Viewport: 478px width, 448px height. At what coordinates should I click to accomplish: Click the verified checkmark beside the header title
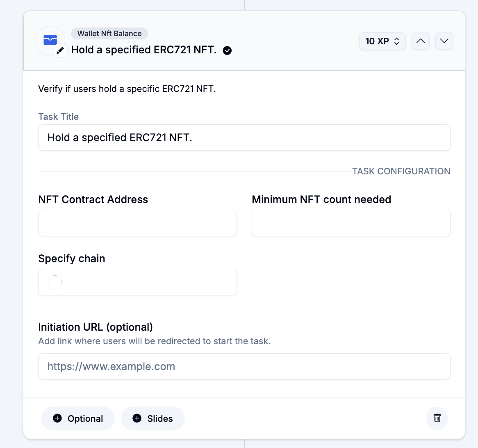(x=227, y=50)
